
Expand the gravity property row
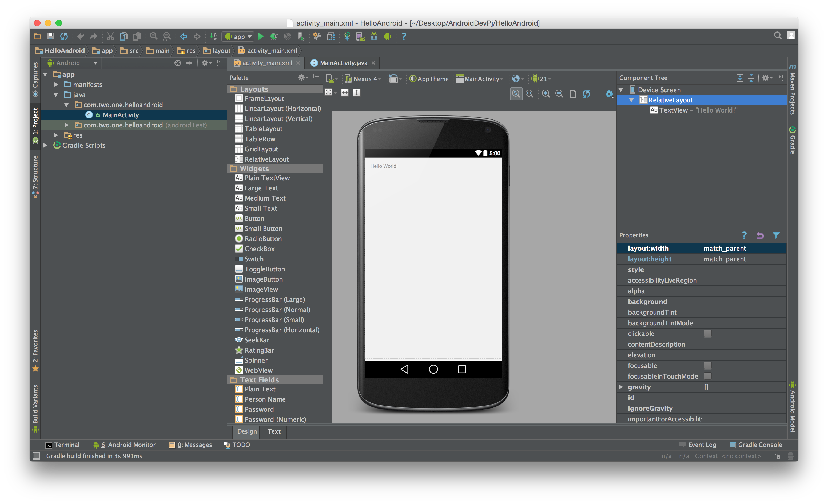621,387
